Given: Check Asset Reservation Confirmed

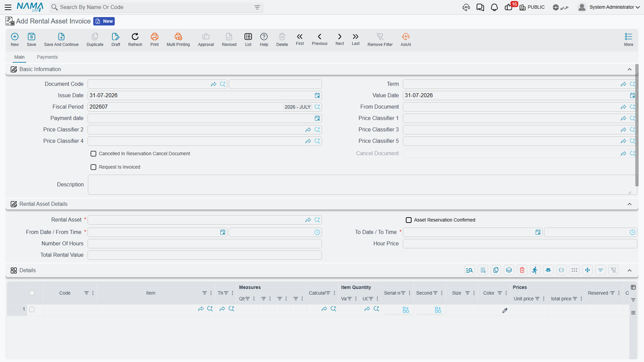Looking at the screenshot, I should coord(409,220).
